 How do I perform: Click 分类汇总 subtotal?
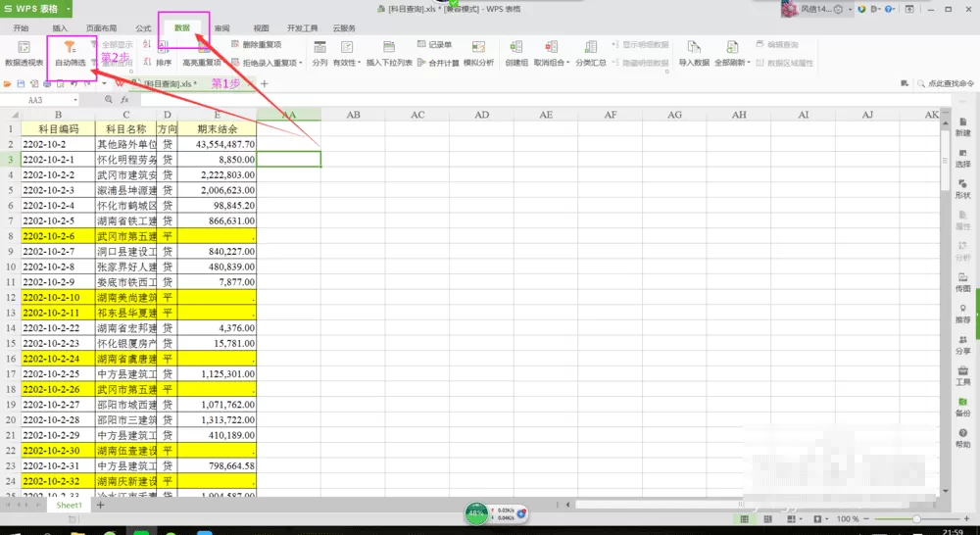591,54
